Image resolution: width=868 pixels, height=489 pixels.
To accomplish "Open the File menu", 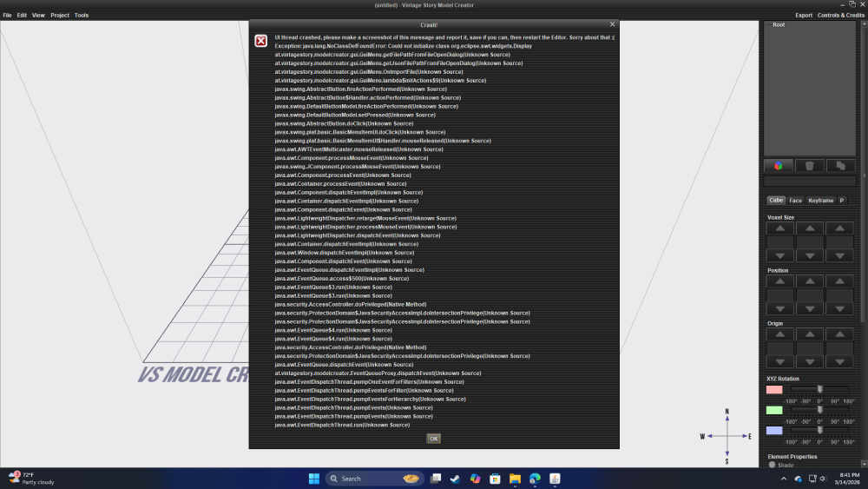I will tap(7, 15).
